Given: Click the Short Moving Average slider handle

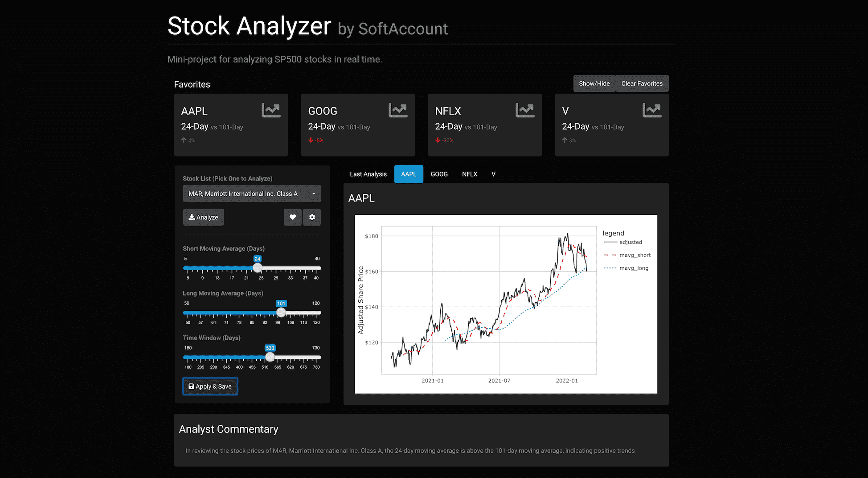Looking at the screenshot, I should tap(257, 268).
